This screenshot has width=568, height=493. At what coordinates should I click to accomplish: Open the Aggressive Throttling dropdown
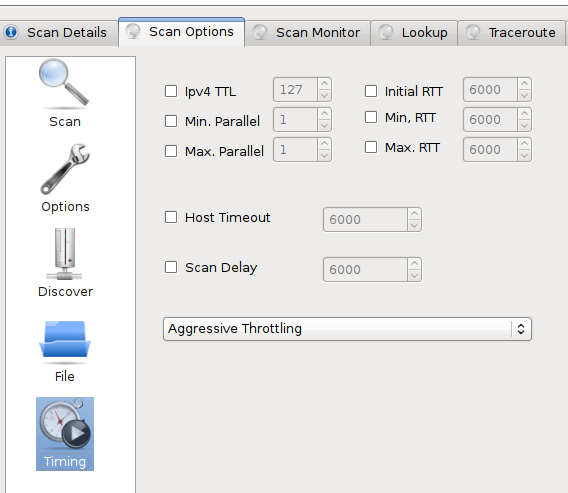tap(347, 329)
